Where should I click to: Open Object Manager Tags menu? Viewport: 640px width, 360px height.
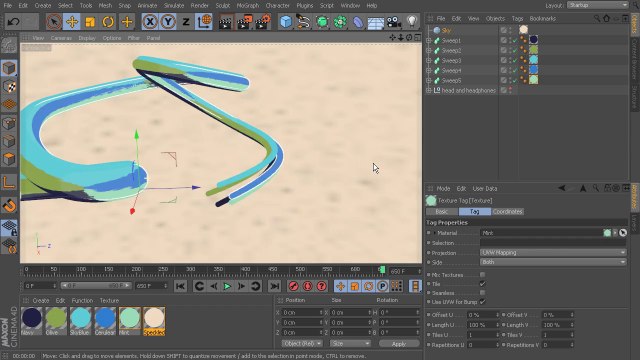[x=517, y=19]
